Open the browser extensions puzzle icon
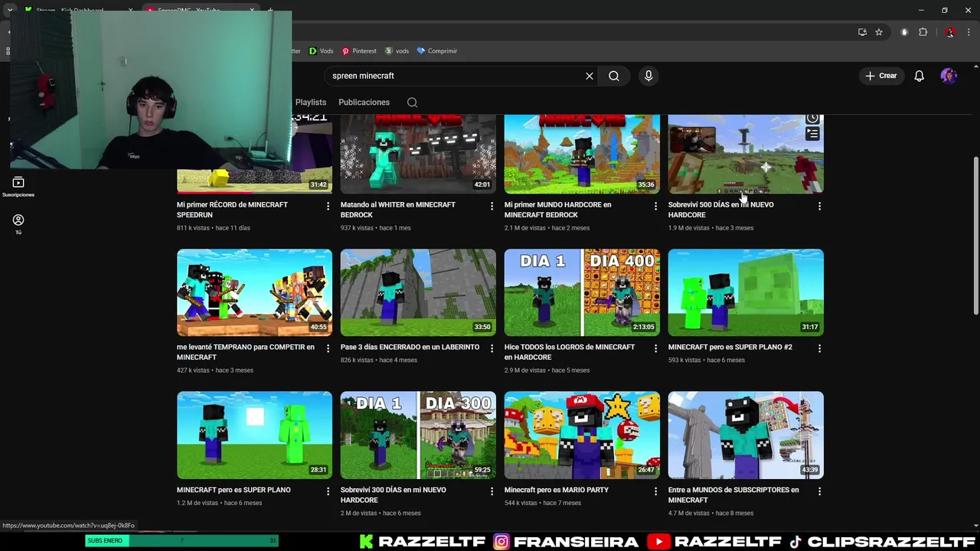Viewport: 980px width, 551px height. tap(923, 32)
